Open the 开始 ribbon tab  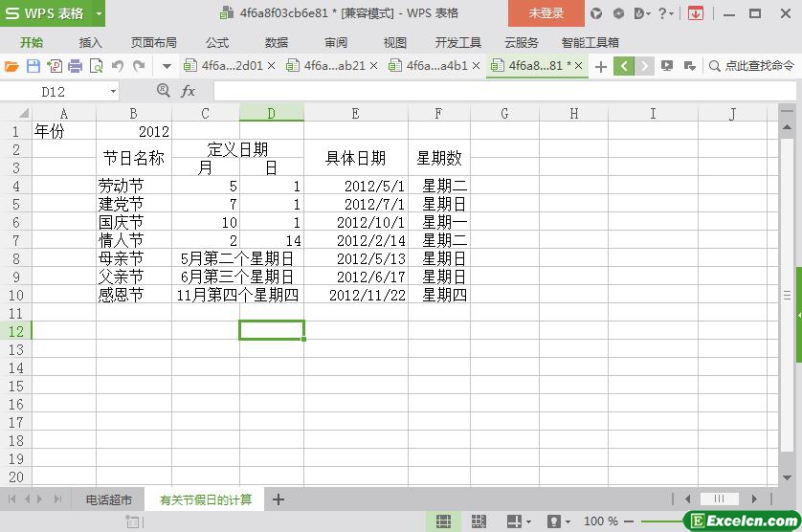tap(32, 42)
